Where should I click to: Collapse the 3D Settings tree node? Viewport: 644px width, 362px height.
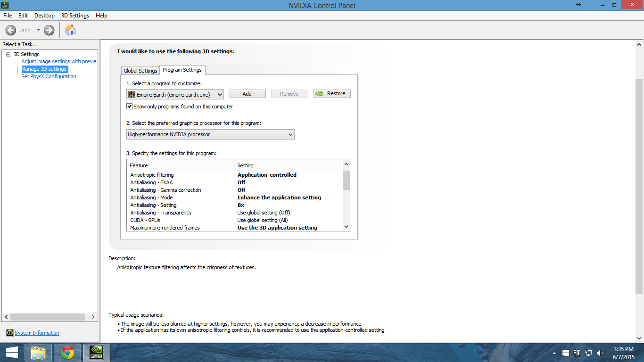coord(8,54)
